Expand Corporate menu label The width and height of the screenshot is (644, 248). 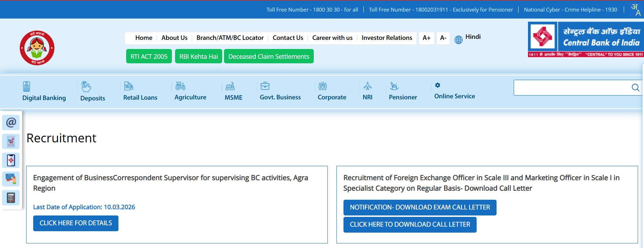(332, 97)
